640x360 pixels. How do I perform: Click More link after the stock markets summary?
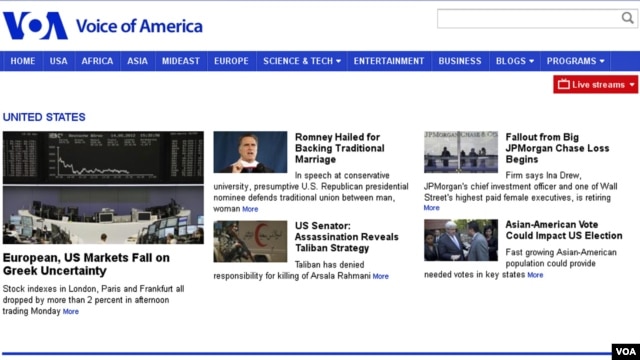[71, 311]
